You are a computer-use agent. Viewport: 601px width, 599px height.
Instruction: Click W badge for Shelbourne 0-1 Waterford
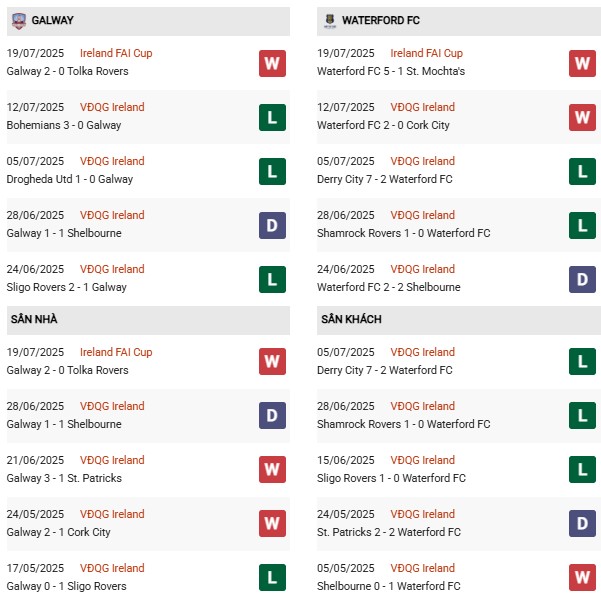click(x=582, y=578)
